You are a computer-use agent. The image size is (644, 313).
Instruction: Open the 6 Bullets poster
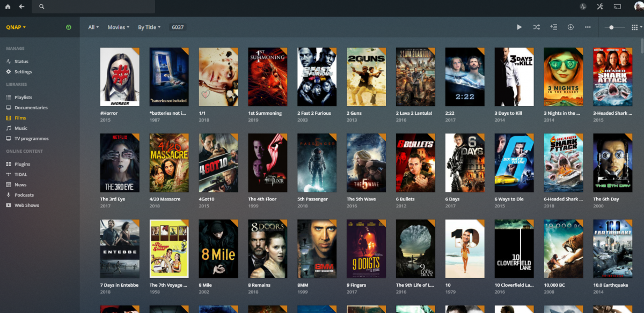[416, 163]
